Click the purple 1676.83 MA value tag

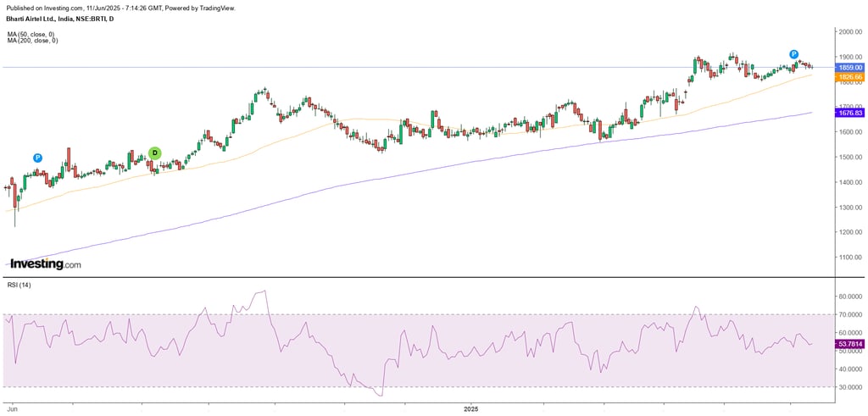(851, 113)
